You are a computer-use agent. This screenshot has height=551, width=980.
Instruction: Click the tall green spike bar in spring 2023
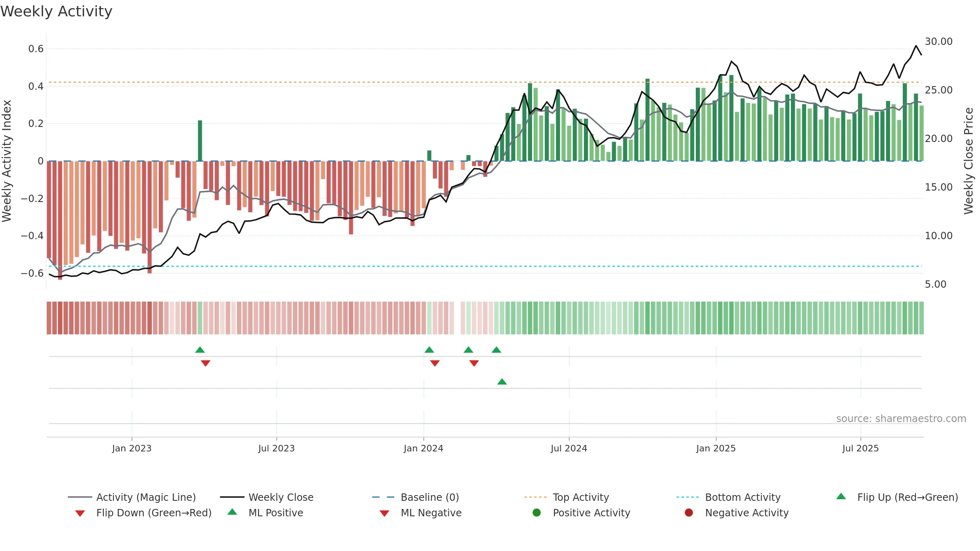[x=200, y=140]
